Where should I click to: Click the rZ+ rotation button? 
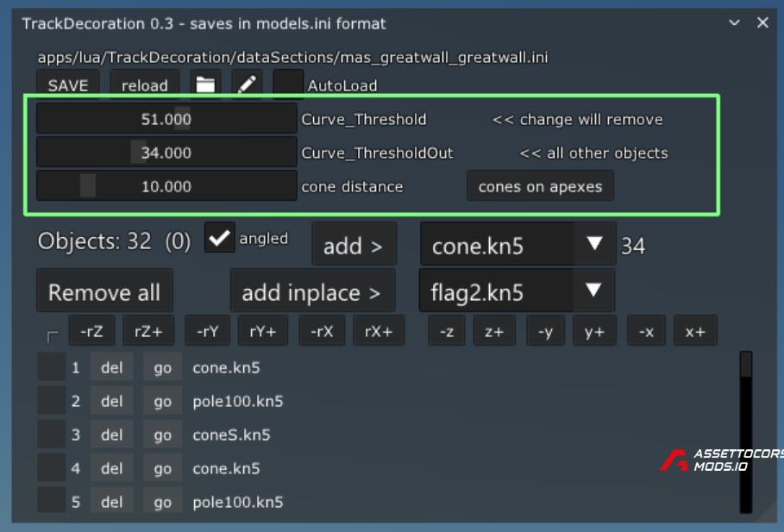coord(148,330)
